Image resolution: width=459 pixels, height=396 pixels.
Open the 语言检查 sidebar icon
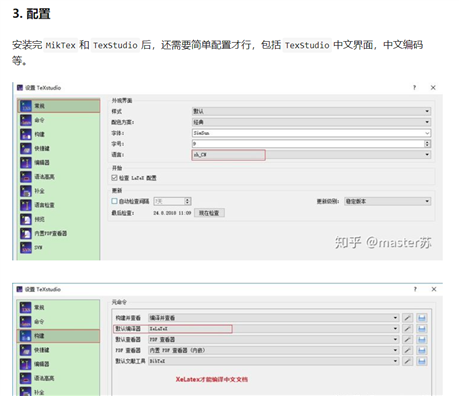coord(26,205)
